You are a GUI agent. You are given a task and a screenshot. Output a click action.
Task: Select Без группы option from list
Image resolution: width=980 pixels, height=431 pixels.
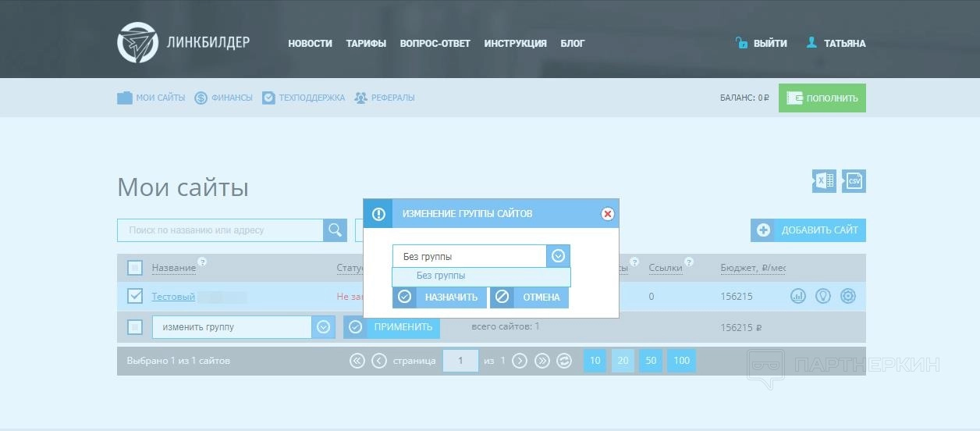pyautogui.click(x=481, y=276)
